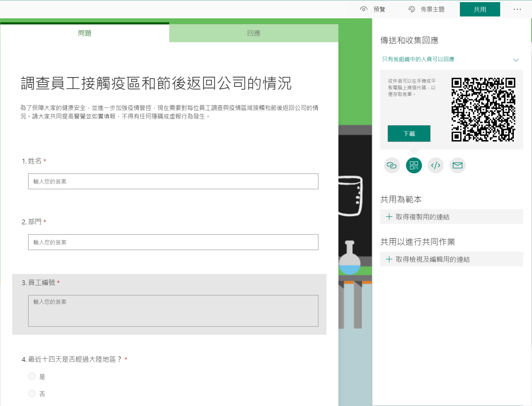Click the copy link share icon
Viewport: 532px width, 406px height.
coord(391,165)
